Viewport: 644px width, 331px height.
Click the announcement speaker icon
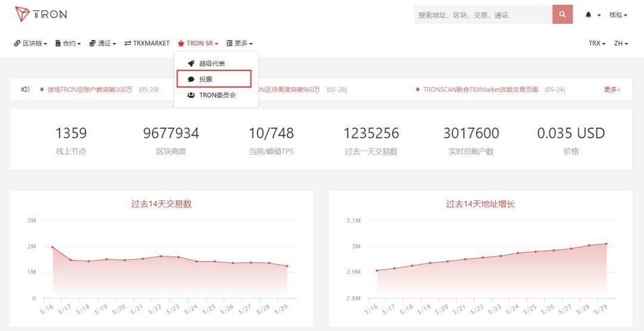[26, 89]
